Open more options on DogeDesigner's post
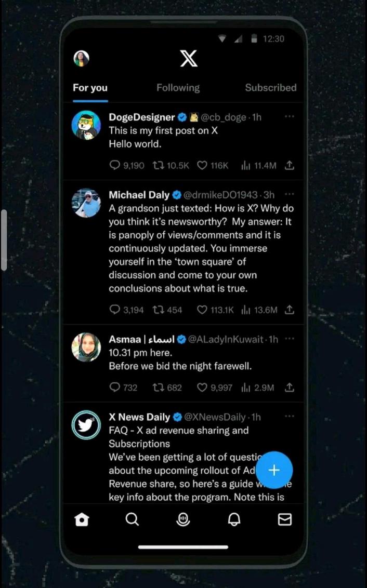Image resolution: width=367 pixels, height=588 pixels. (x=290, y=117)
